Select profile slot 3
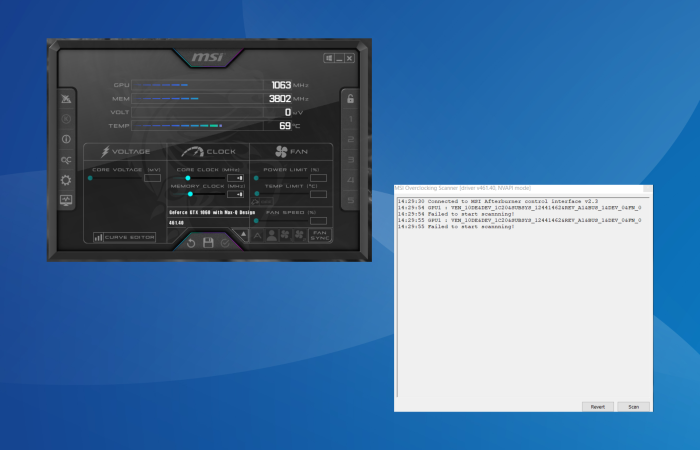Screen dimensions: 700x450 350,159
